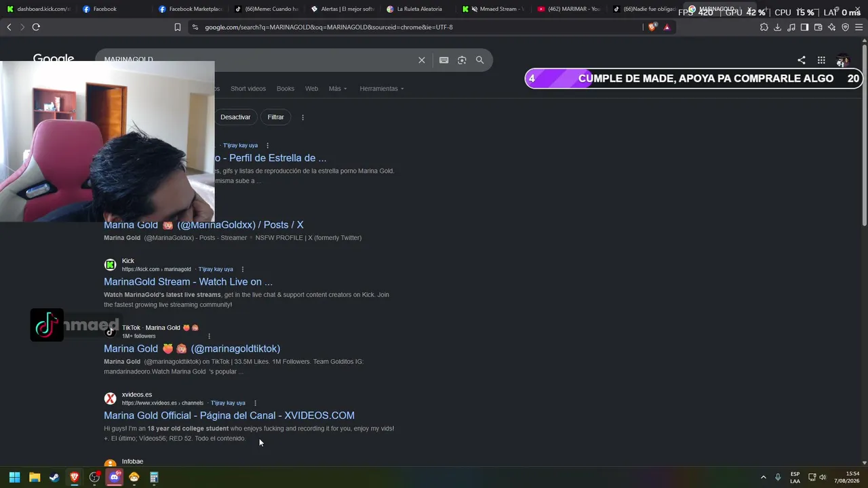Click T'ijray kay uya on xvideos.es result
This screenshot has width=868, height=488.
pyautogui.click(x=228, y=403)
